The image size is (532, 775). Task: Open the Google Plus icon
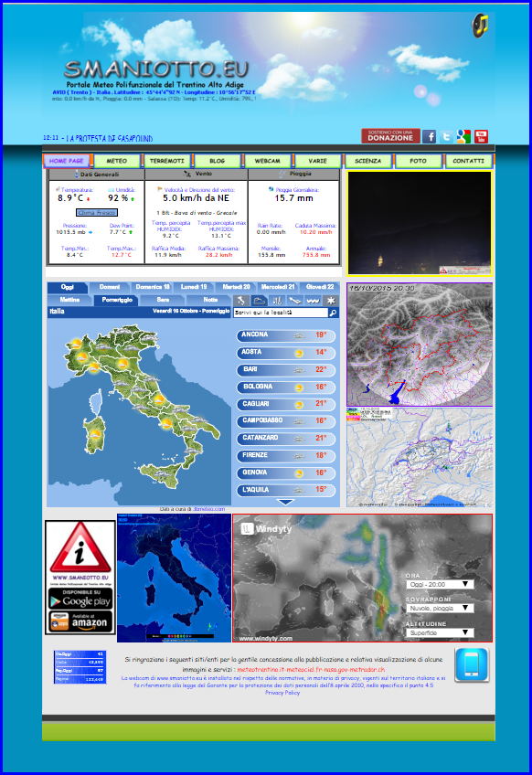(x=463, y=136)
